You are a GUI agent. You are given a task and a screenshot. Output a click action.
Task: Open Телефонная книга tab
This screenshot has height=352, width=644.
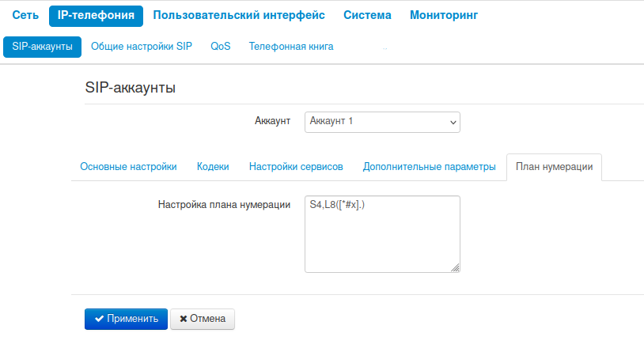point(291,47)
